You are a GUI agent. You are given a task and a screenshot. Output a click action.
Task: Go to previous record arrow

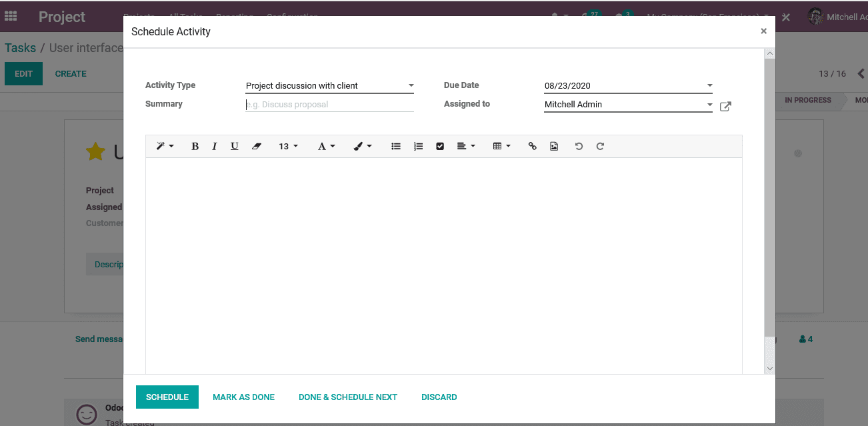tap(861, 73)
